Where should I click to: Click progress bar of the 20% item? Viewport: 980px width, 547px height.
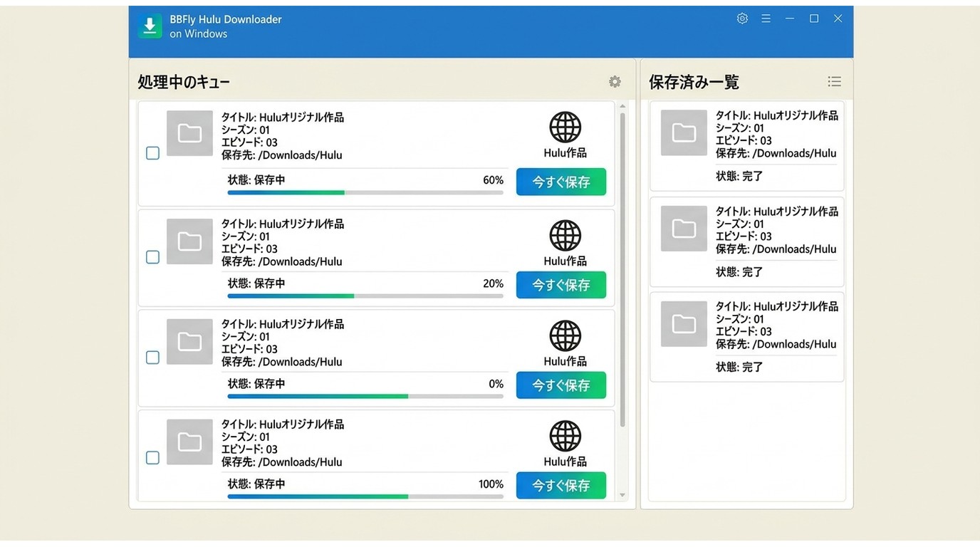pyautogui.click(x=365, y=296)
